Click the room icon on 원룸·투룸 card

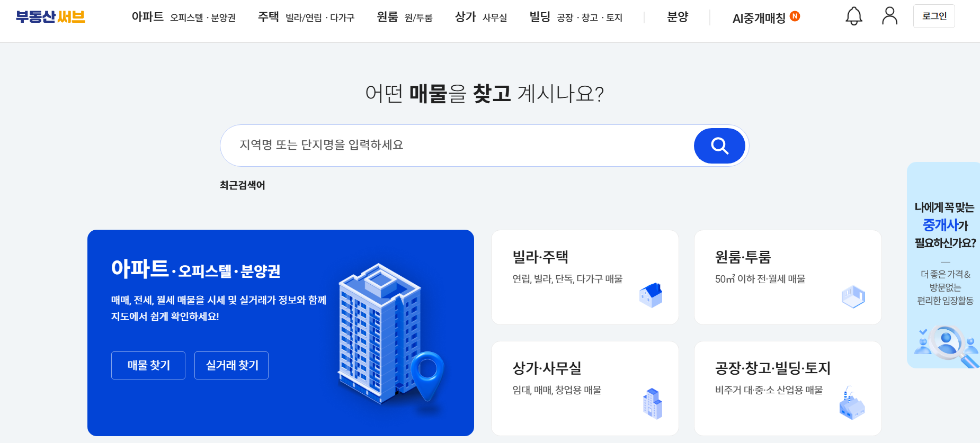(853, 296)
